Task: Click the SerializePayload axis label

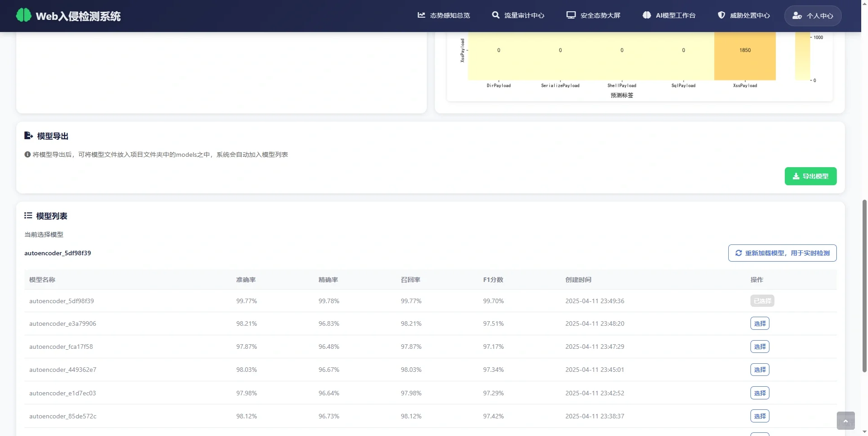Action: [560, 85]
